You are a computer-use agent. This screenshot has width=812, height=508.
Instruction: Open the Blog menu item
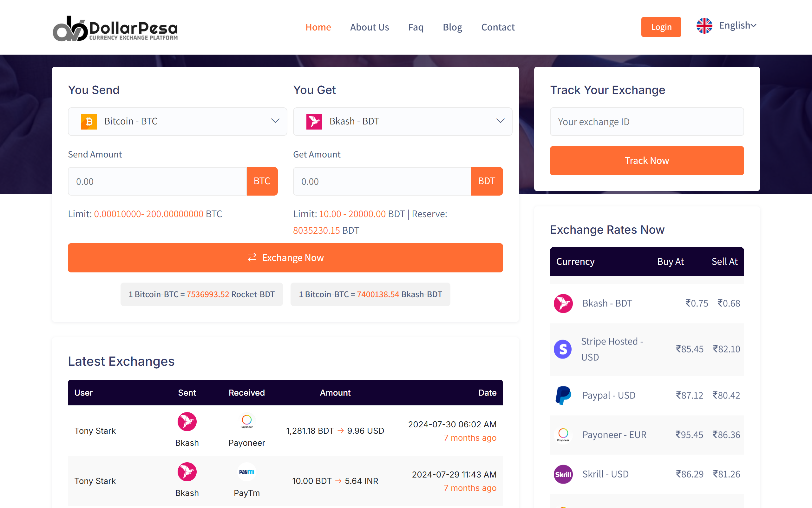coord(452,27)
